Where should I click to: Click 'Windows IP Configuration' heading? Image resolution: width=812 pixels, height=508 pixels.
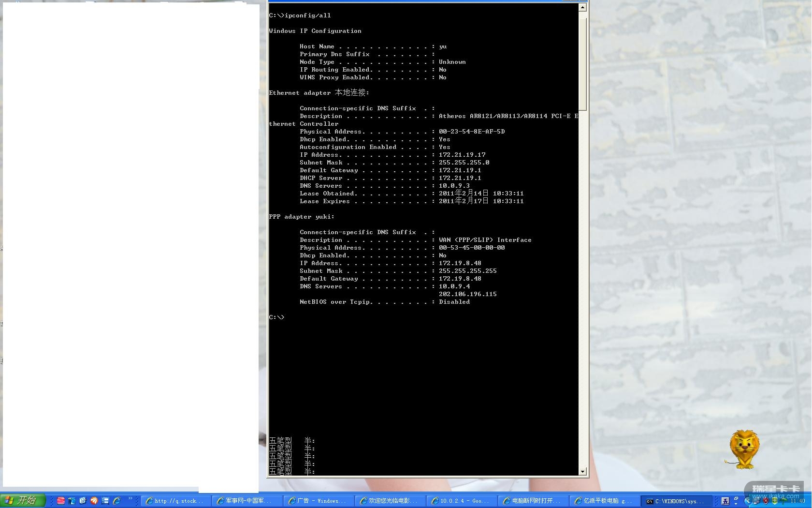click(x=315, y=31)
